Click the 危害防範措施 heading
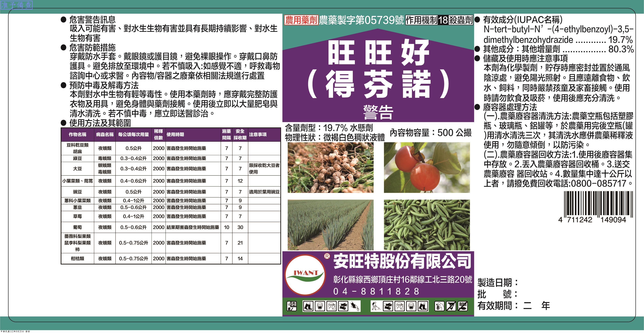 pos(92,47)
